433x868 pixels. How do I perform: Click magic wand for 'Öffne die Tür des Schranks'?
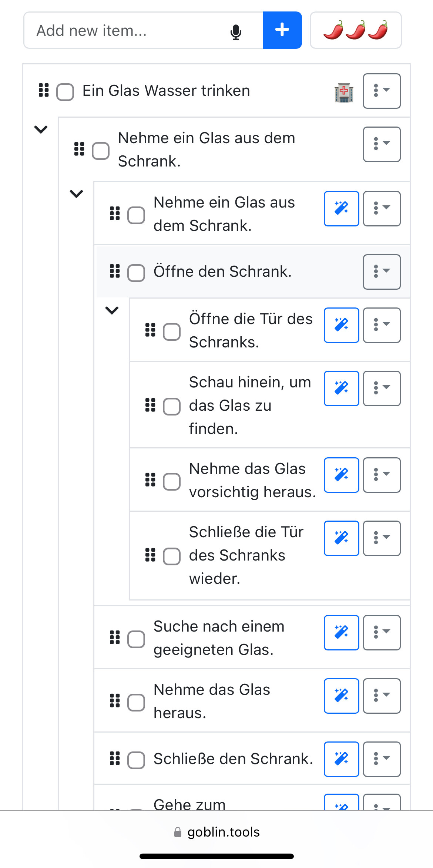tap(341, 325)
